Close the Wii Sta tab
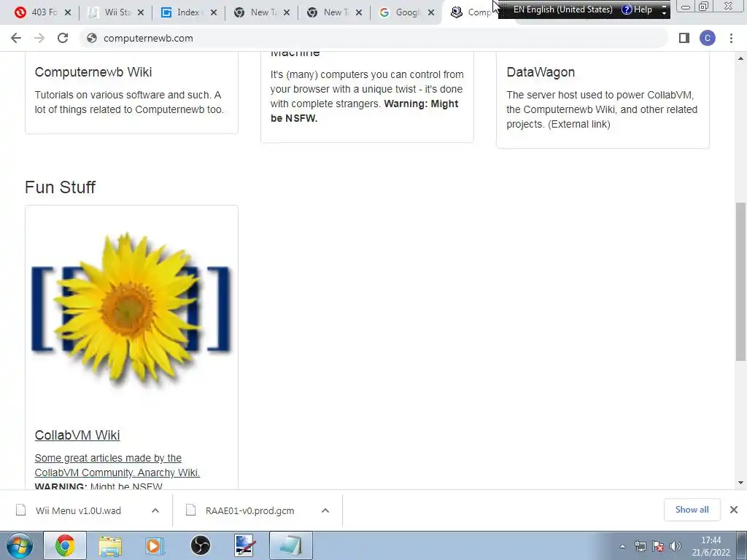747x560 pixels. click(141, 13)
